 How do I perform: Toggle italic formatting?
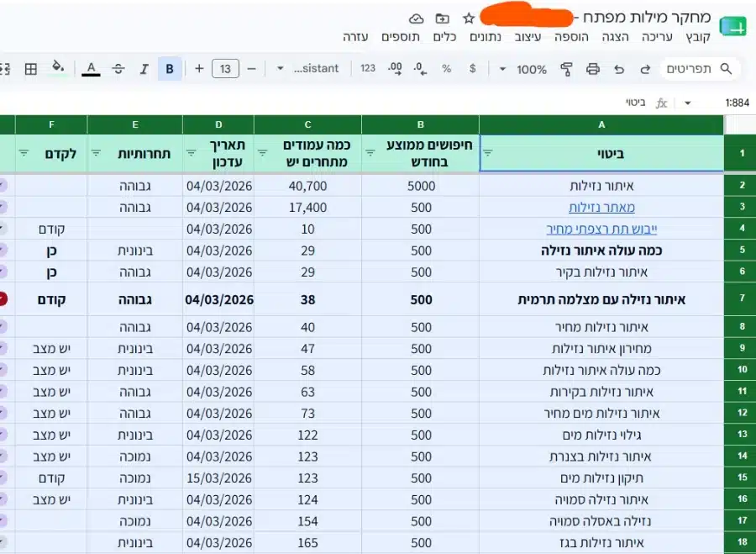[x=144, y=69]
